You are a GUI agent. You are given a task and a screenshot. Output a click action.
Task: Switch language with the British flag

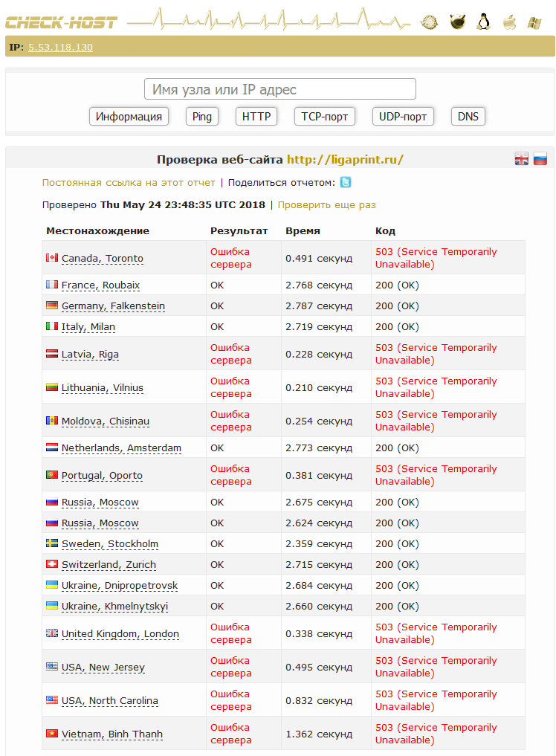[522, 158]
